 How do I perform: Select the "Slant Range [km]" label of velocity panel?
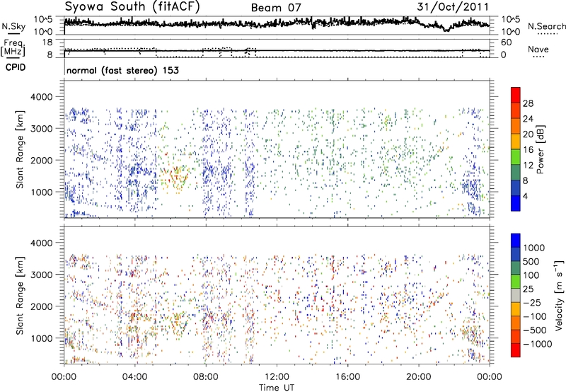(x=20, y=295)
